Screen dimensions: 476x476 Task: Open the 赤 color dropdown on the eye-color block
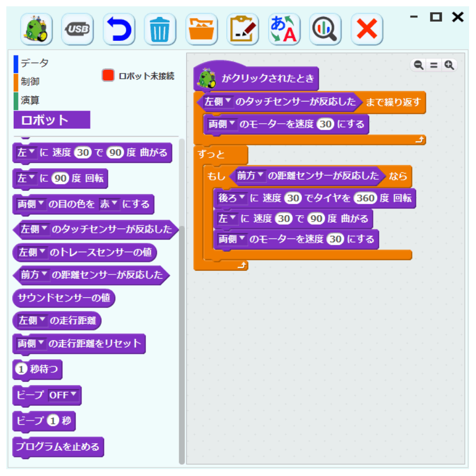(108, 204)
